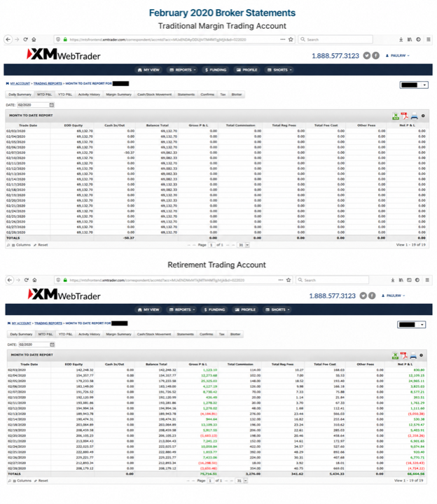Open page actions ellipsis in Traditional Margin browser
The image size is (437, 504).
tap(283, 39)
